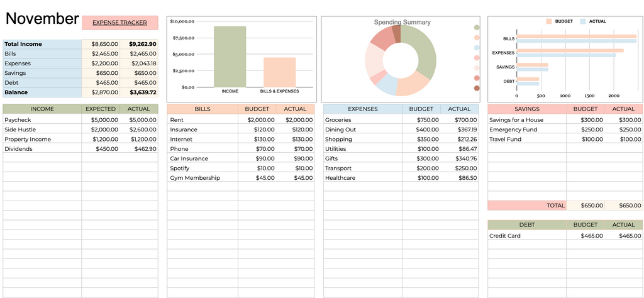Click the Internet bill label
This screenshot has width=644, height=298.
point(181,139)
